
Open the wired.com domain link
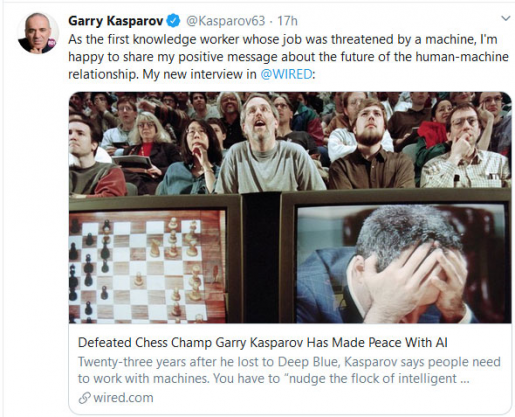click(x=123, y=398)
